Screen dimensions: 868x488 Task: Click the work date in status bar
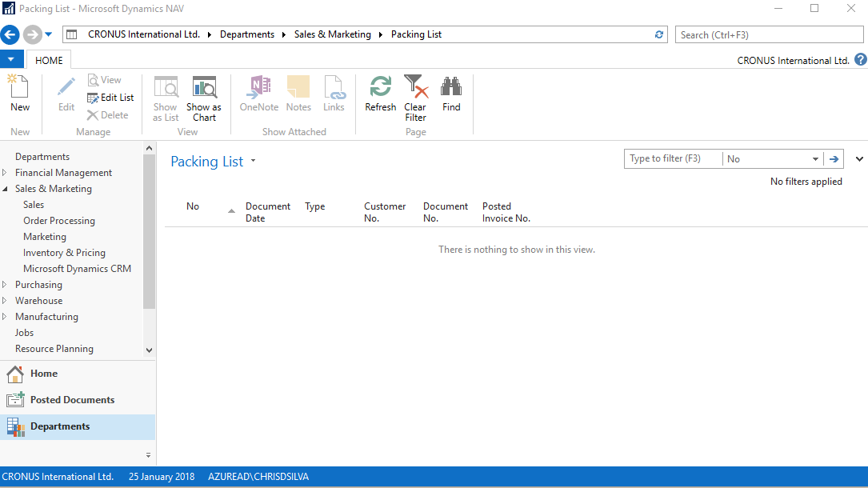coord(162,477)
